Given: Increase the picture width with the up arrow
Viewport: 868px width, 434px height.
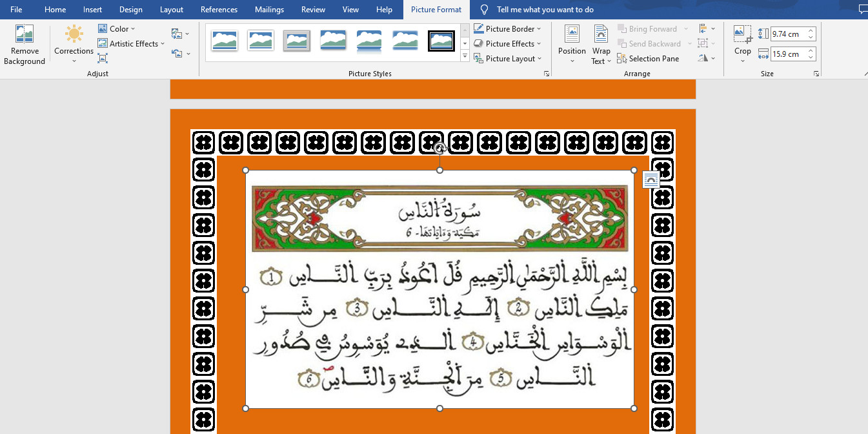Looking at the screenshot, I should [811, 50].
